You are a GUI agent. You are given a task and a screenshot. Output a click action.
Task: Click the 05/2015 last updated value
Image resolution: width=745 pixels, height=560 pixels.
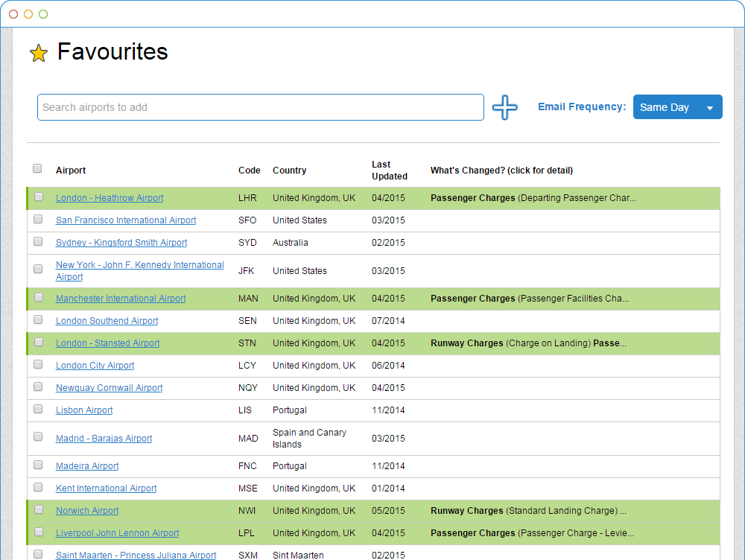pyautogui.click(x=388, y=511)
